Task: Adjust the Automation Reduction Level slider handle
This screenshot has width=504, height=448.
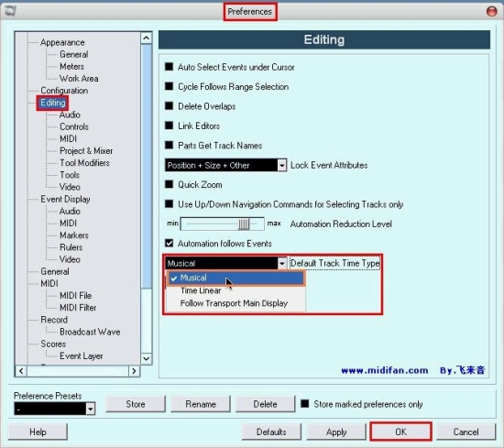Action: 244,224
